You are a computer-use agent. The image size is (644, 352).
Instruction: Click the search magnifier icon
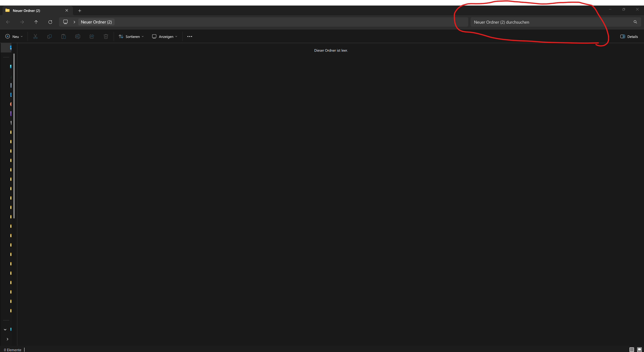point(635,22)
